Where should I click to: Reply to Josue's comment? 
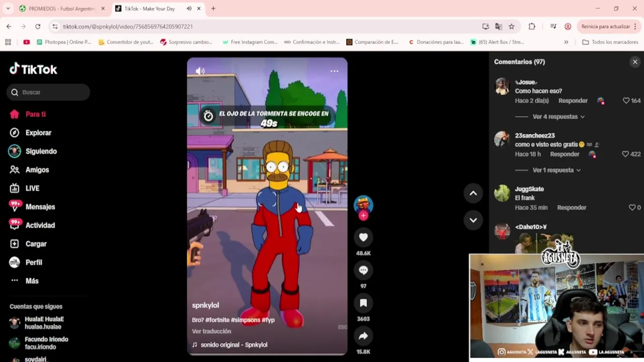click(573, 101)
